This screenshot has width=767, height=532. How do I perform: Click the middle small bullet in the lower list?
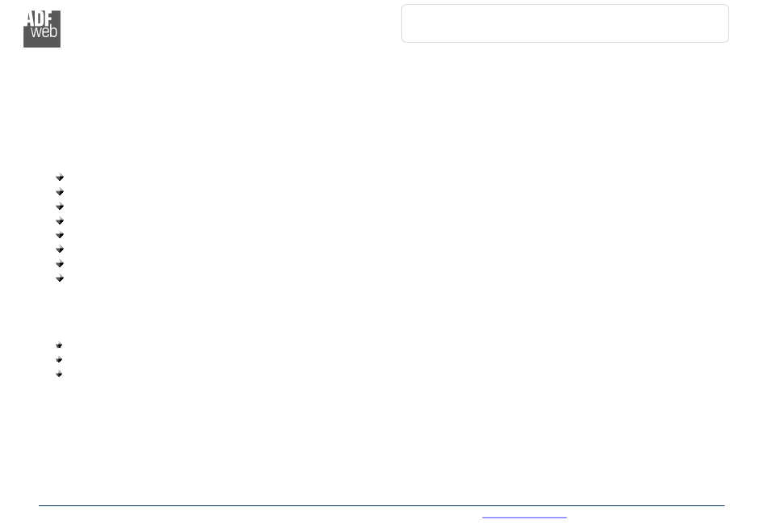tap(59, 359)
